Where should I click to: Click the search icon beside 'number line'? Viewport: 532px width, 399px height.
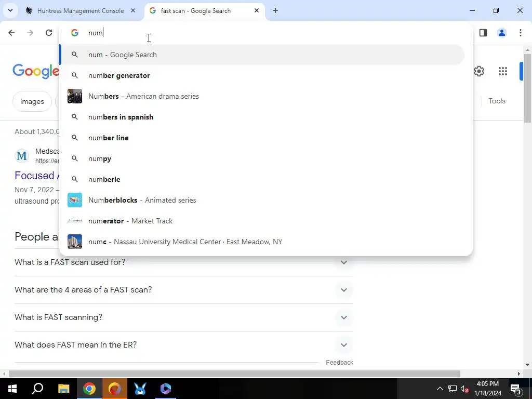coord(75,138)
